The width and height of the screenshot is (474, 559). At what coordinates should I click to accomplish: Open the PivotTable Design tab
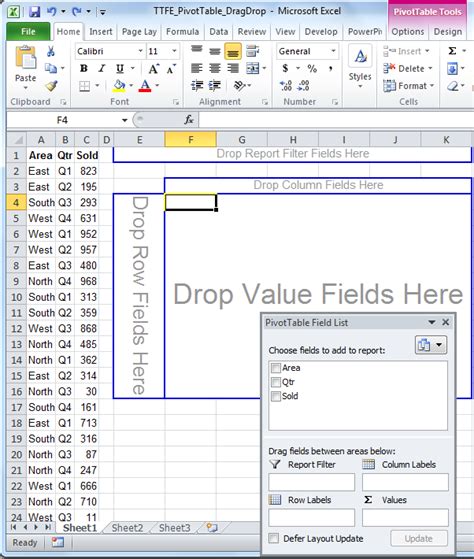pos(448,32)
